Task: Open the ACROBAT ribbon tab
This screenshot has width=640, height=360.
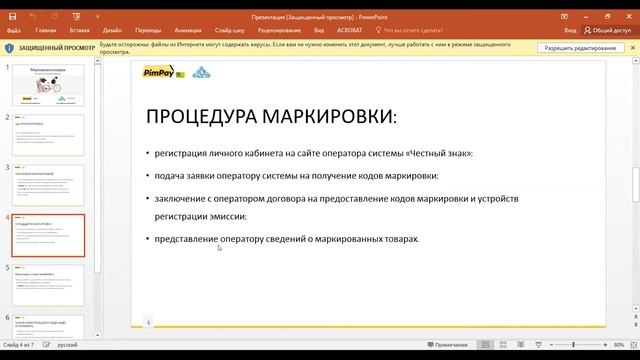Action: tap(349, 30)
